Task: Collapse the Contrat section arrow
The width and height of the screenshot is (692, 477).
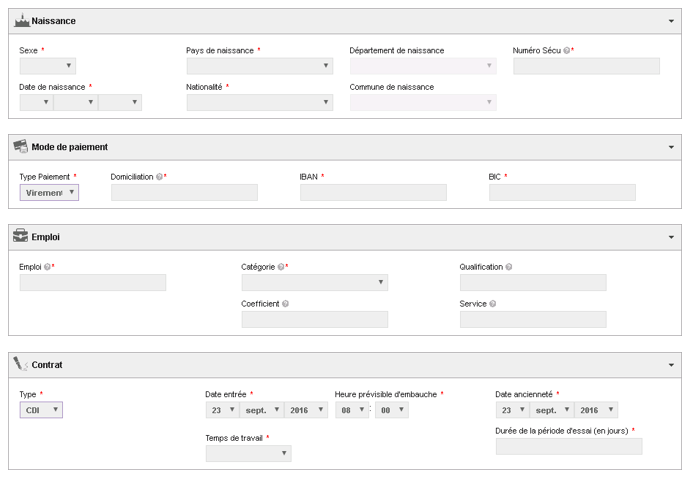Action: click(671, 365)
